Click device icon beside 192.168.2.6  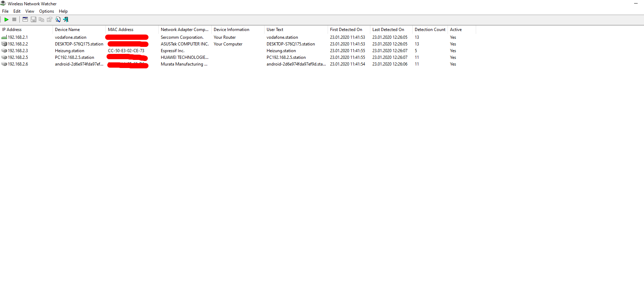tap(4, 64)
